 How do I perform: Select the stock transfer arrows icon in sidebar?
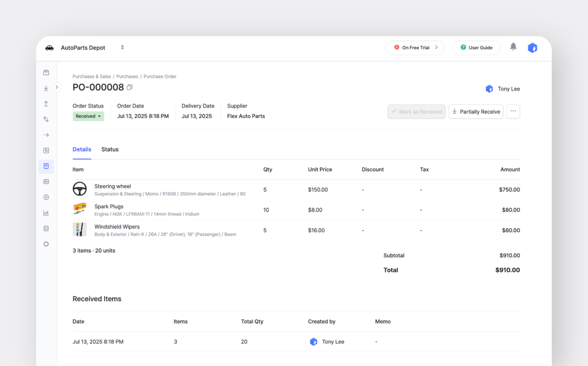pos(46,119)
